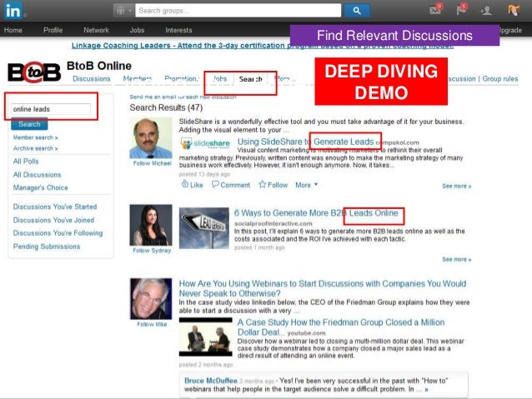532x399 pixels.
Task: Click the add connections person icon
Action: (x=486, y=11)
